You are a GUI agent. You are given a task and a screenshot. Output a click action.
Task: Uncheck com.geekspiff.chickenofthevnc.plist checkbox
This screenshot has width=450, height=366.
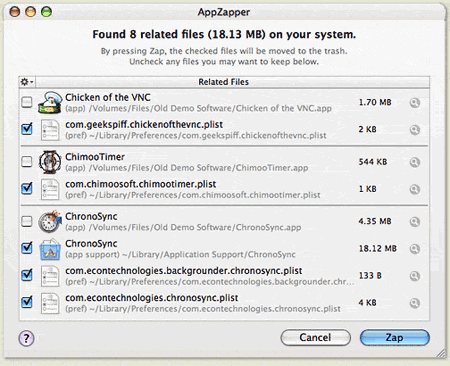coord(27,129)
